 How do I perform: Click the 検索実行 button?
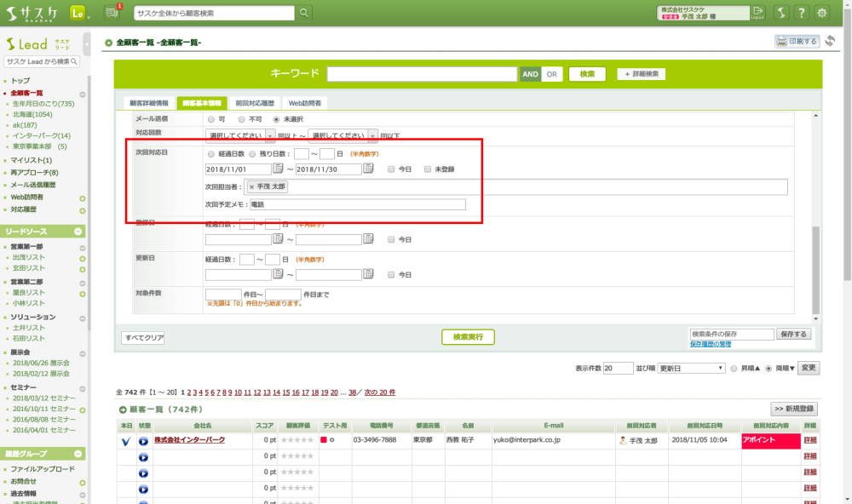point(468,337)
